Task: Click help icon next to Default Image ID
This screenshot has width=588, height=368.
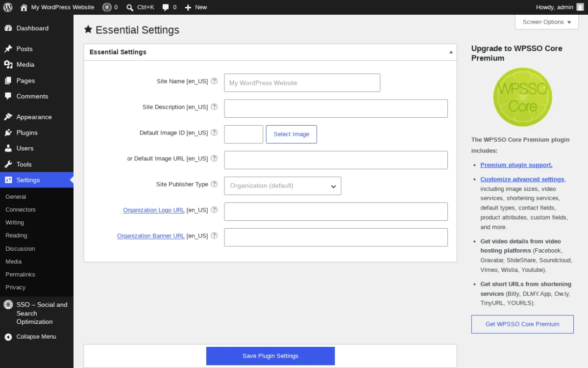Action: click(214, 132)
